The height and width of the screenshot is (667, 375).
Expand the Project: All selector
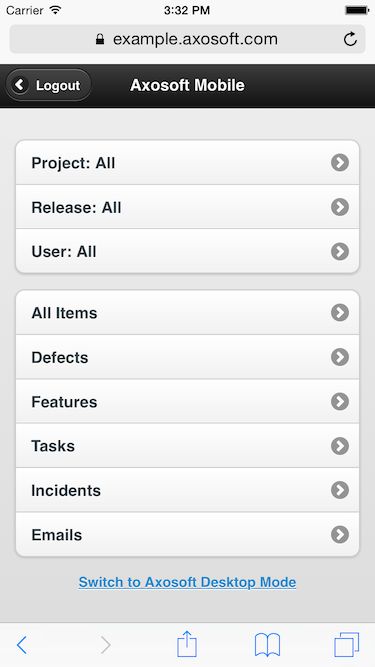[188, 162]
